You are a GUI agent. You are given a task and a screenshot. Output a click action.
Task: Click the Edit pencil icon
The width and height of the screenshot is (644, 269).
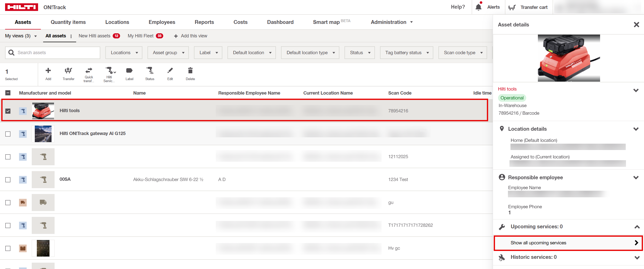[170, 71]
